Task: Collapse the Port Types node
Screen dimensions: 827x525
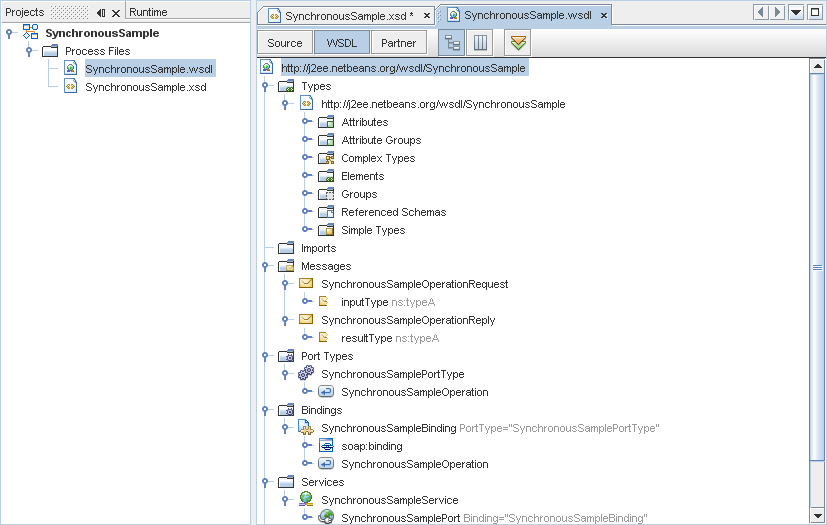Action: click(265, 357)
